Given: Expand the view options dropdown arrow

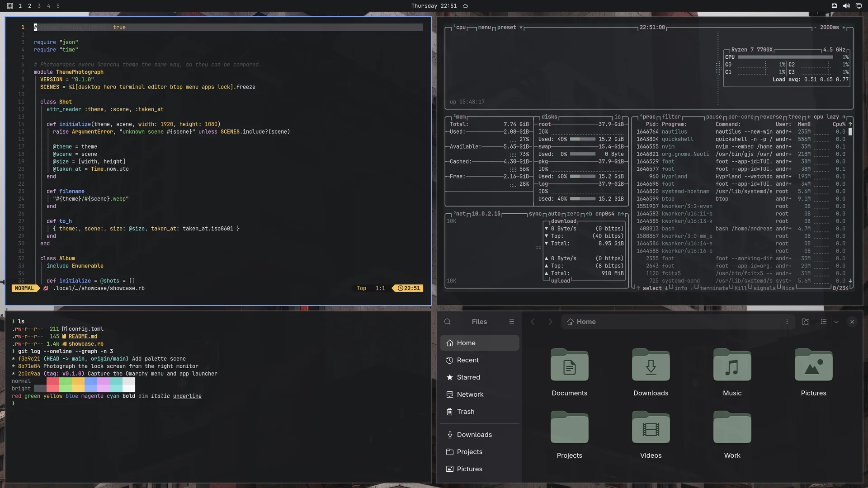Looking at the screenshot, I should 836,322.
